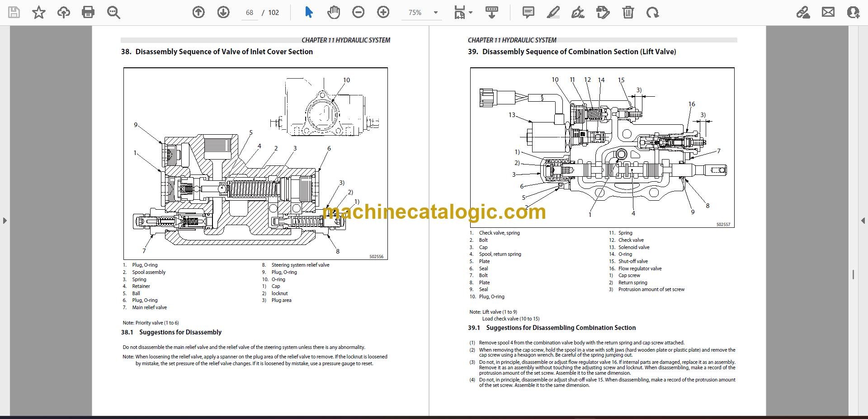Click "Protrusion amount of set screw" text
The image size is (868, 419).
pyautogui.click(x=651, y=289)
